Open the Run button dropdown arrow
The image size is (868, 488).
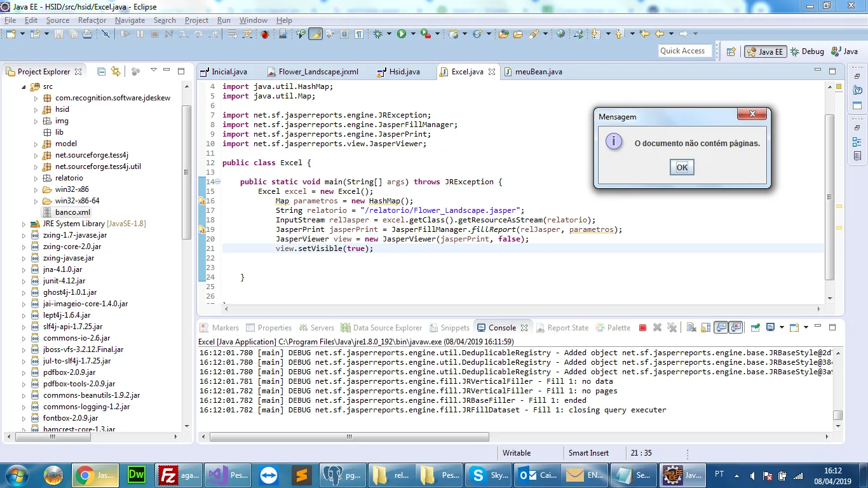tap(413, 34)
